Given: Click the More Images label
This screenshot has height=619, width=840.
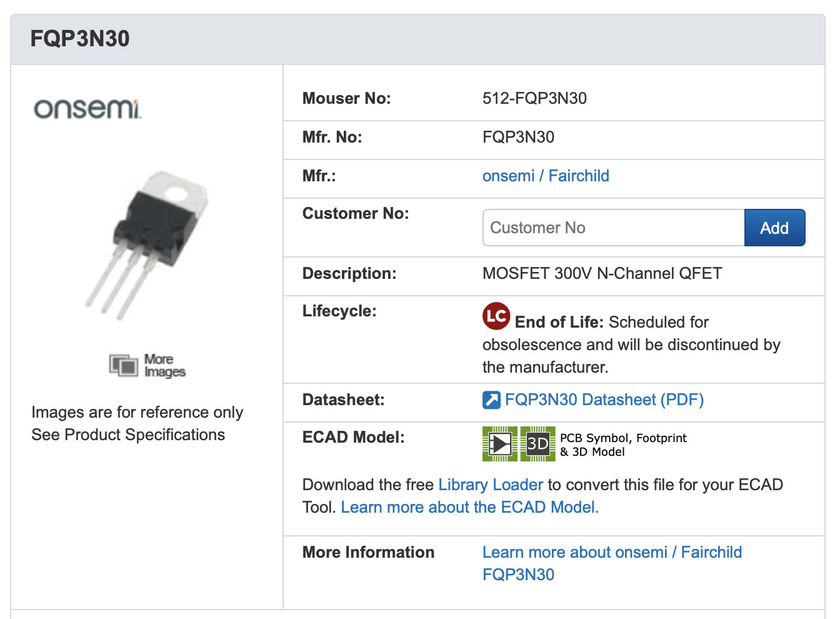Looking at the screenshot, I should [164, 365].
